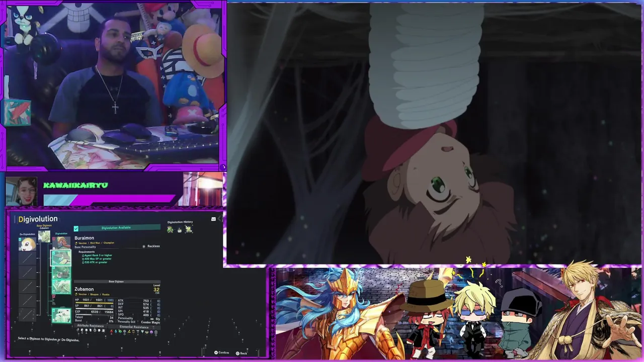Click the SPD 489 stat row
The width and height of the screenshot is (644, 362).
139,315
